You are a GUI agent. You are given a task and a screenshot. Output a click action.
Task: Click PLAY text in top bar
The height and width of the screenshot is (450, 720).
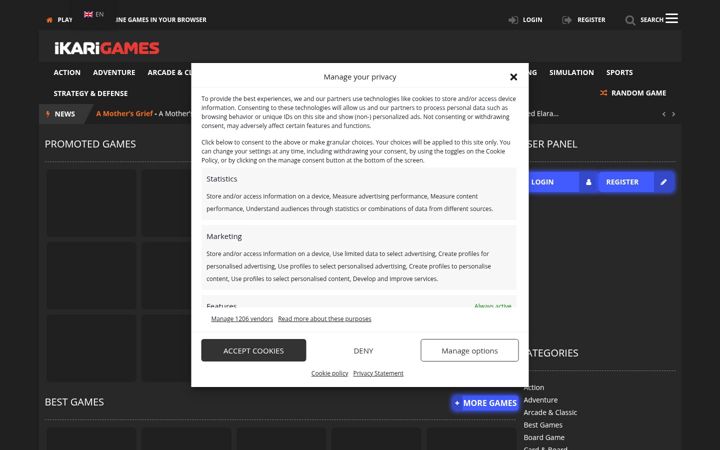click(65, 20)
